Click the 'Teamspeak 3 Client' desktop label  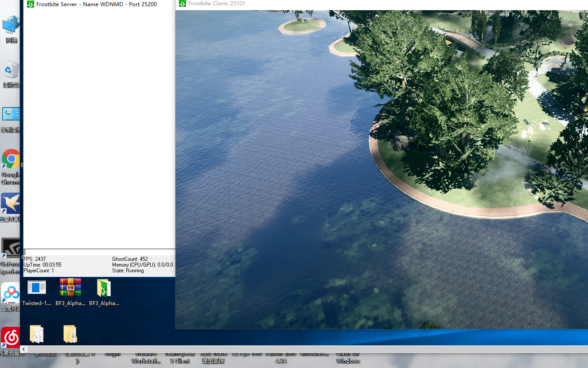[x=180, y=357]
